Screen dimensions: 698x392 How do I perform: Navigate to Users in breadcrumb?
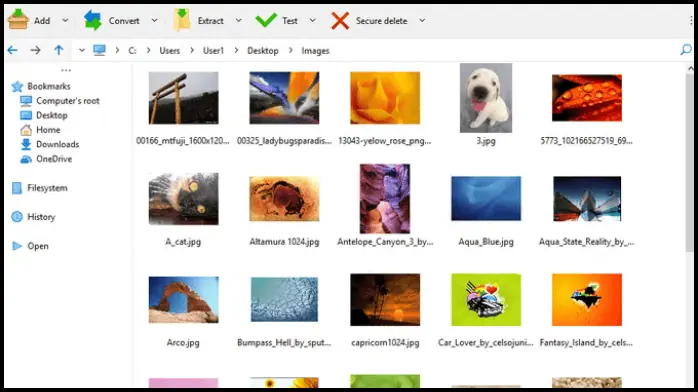pyautogui.click(x=170, y=51)
